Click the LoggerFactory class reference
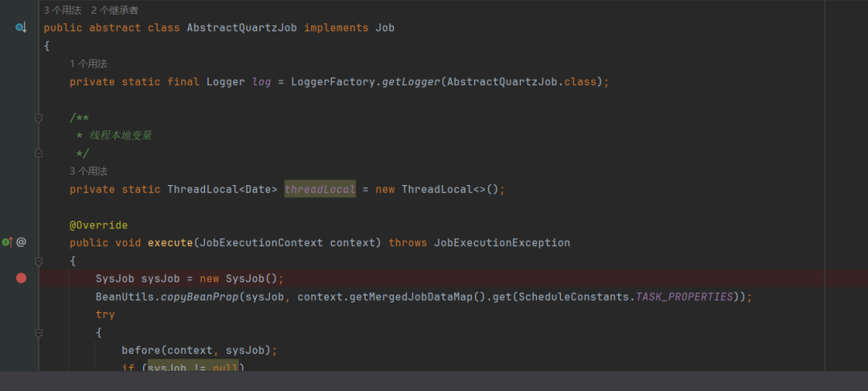Image resolution: width=868 pixels, height=391 pixels. click(x=334, y=82)
